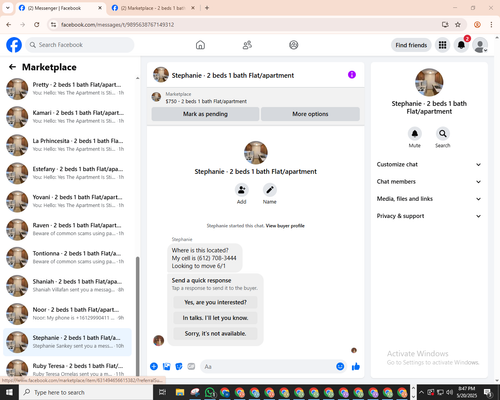Open more actions plus icon in composer
500x400 pixels.
(154, 367)
